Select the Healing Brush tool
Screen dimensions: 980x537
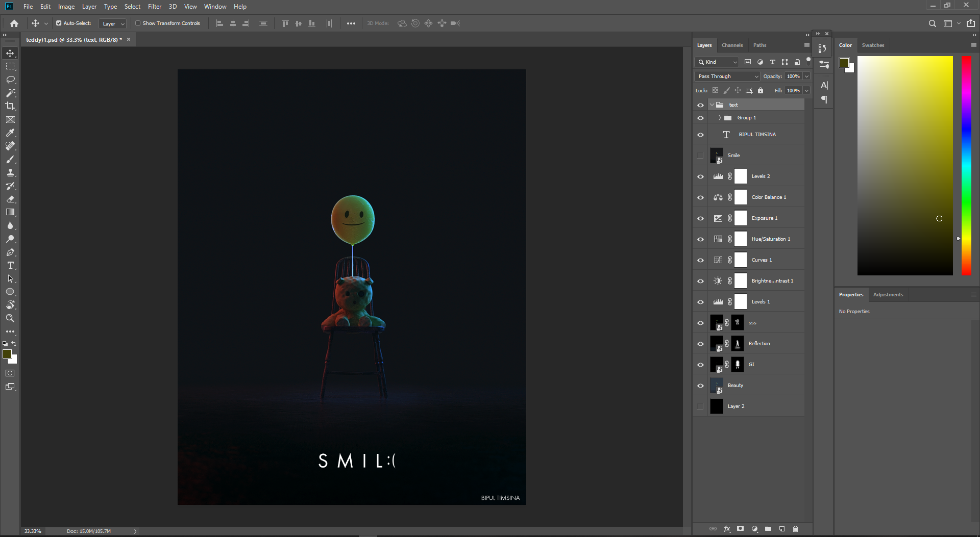point(10,146)
